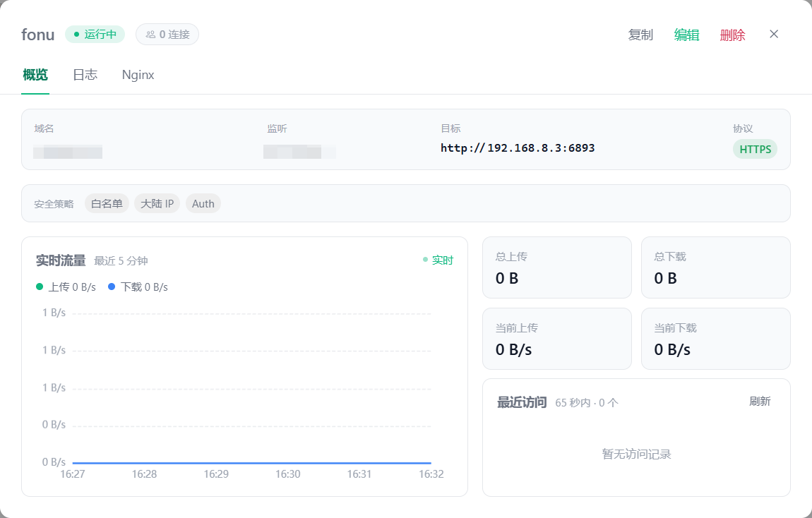Click the 安全策略 label
Viewport: 812px width, 518px height.
54,205
